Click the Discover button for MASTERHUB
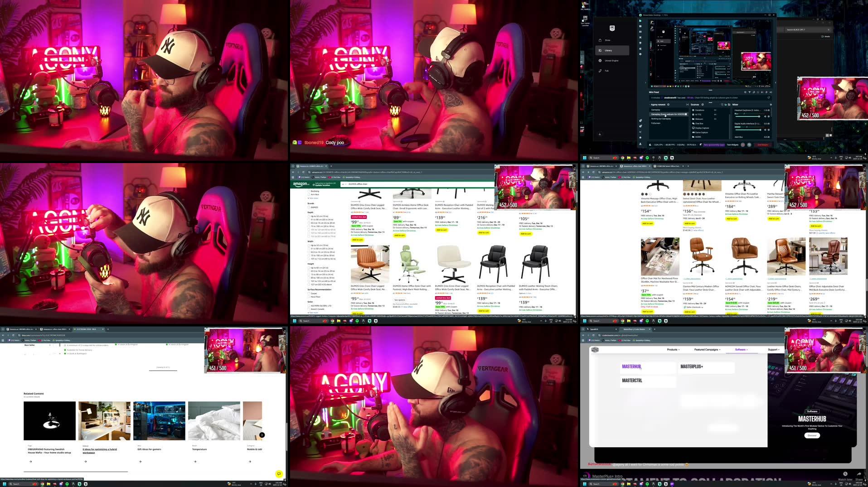 812,435
